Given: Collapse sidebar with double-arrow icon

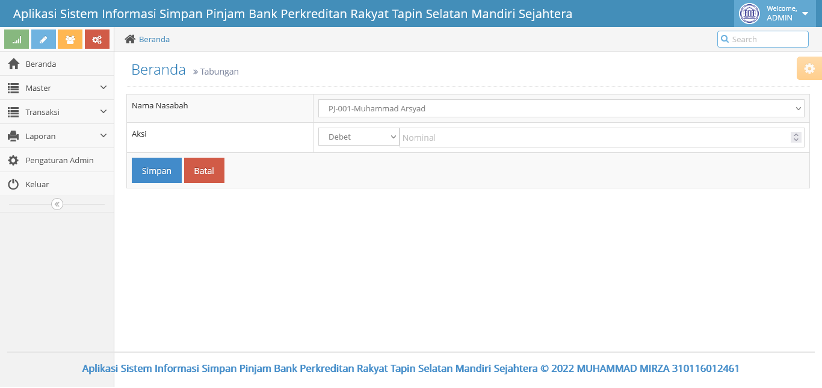Looking at the screenshot, I should click(57, 204).
